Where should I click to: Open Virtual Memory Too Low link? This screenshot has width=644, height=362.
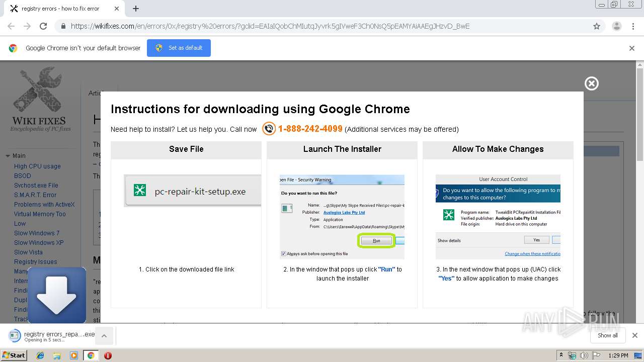click(40, 219)
